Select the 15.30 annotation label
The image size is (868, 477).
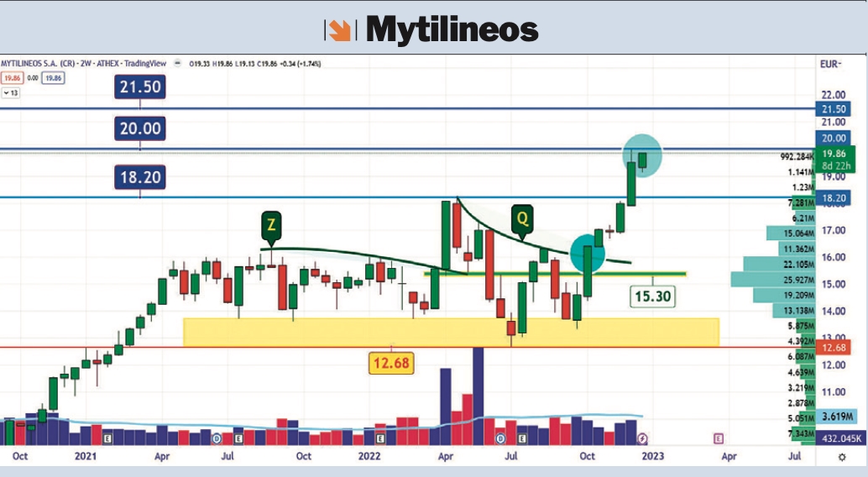652,296
